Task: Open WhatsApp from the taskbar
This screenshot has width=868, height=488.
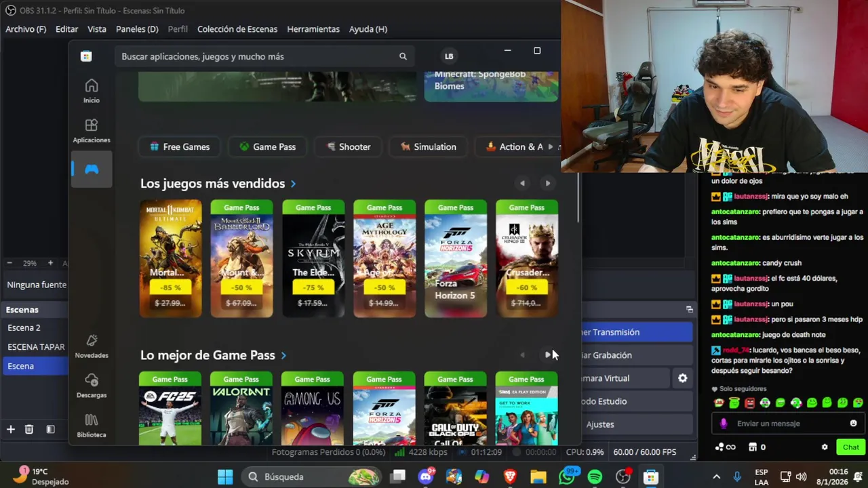Action: tap(567, 476)
